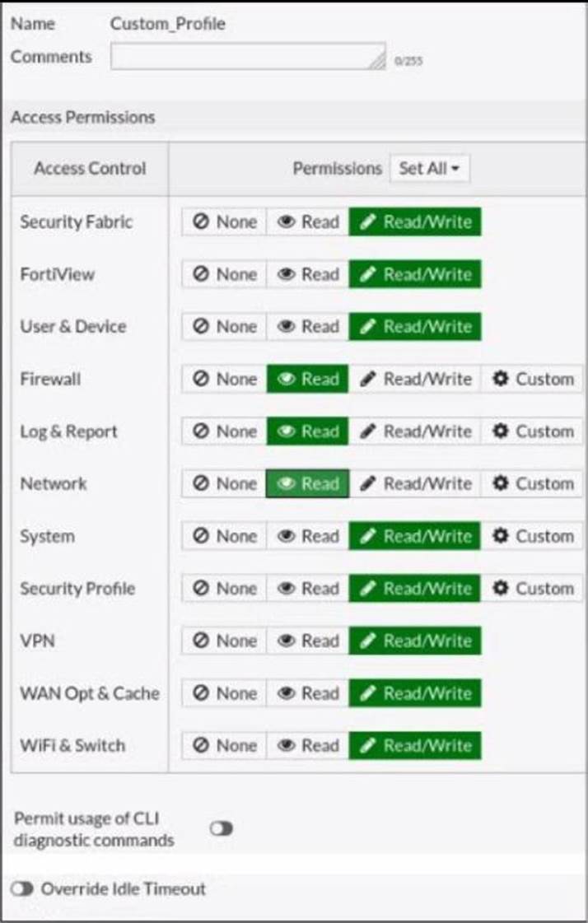Screen dimensions: 588x923
Task: Enable Permit usage of CLI diagnostic commands
Action: click(222, 829)
